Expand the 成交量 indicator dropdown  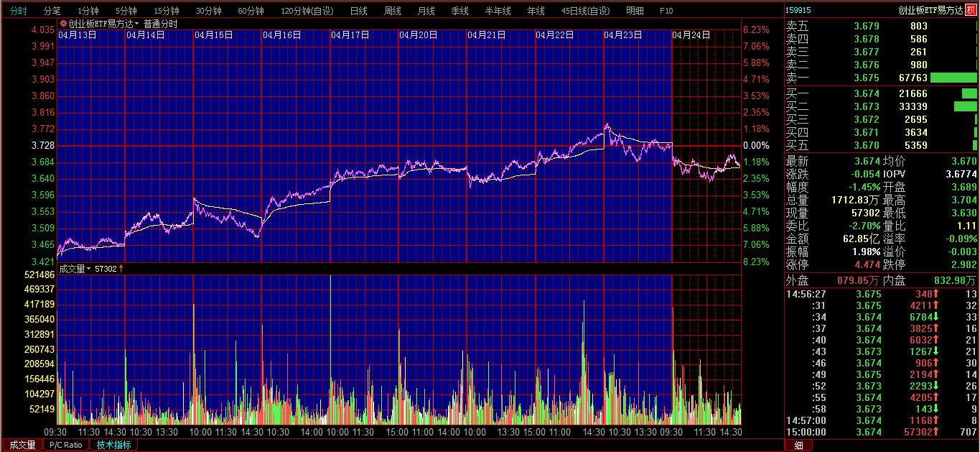(89, 269)
